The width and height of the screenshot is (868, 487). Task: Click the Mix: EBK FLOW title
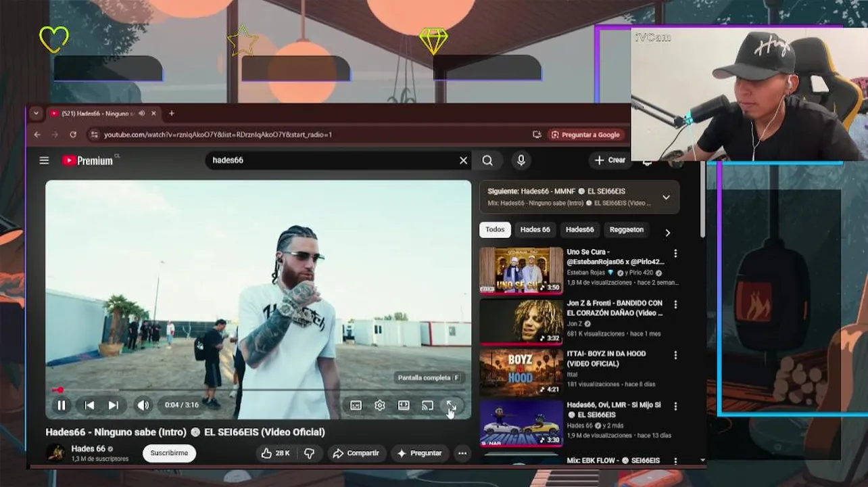pyautogui.click(x=613, y=461)
